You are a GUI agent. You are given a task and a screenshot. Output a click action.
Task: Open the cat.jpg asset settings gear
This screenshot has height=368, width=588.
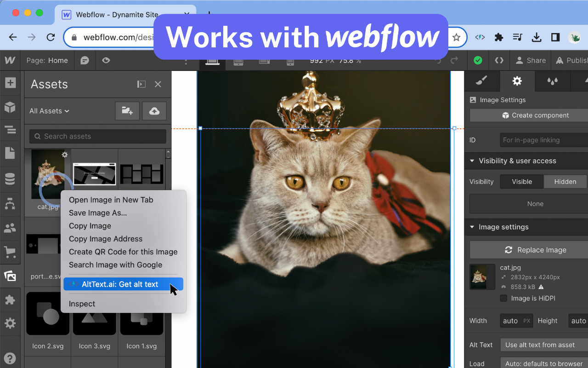point(65,155)
